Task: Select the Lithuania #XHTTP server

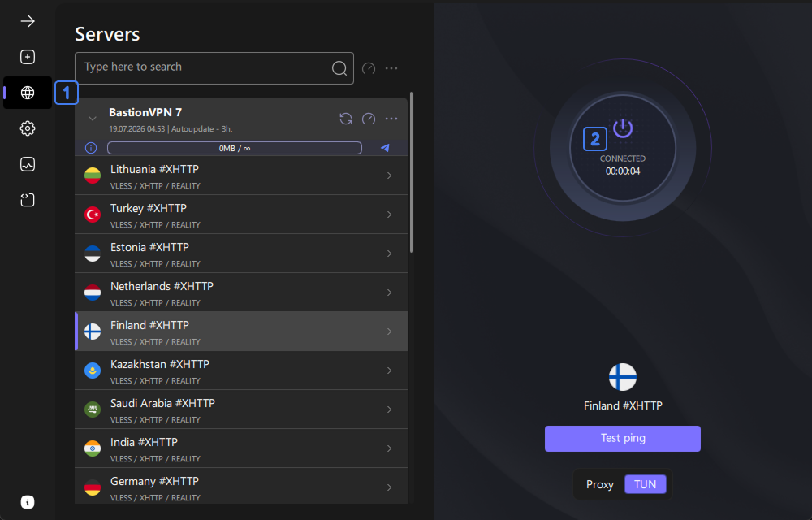Action: [241, 175]
